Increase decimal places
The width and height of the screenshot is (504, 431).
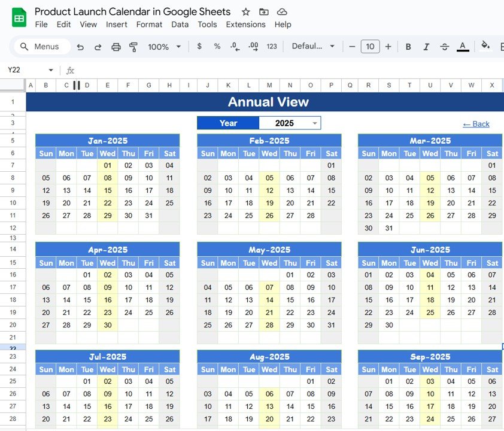pyautogui.click(x=253, y=47)
